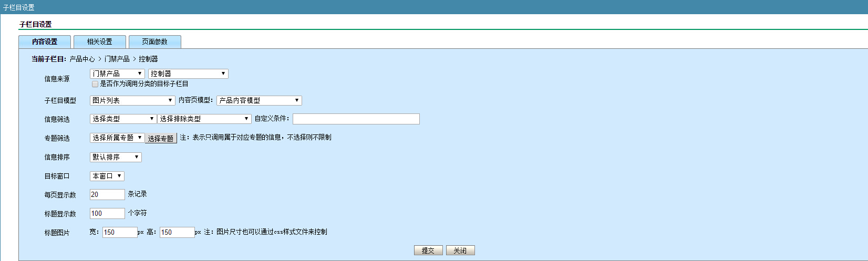Click the 自定义条件 text field
The height and width of the screenshot is (261, 868).
point(356,119)
